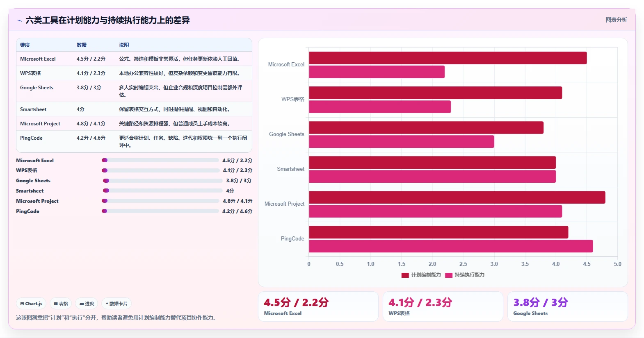Screen dimensions: 644x338
Task: Select the Microsoft Project cell in the table
Action: pos(40,124)
